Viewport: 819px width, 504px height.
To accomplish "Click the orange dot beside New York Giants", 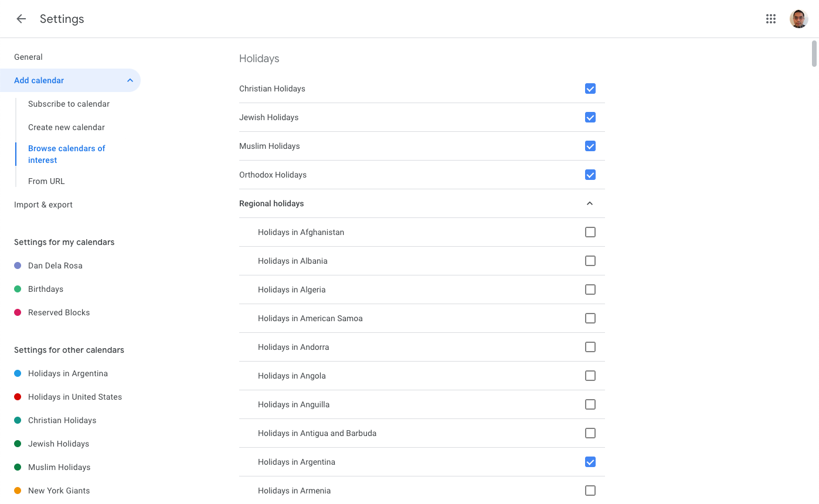I will (x=18, y=491).
